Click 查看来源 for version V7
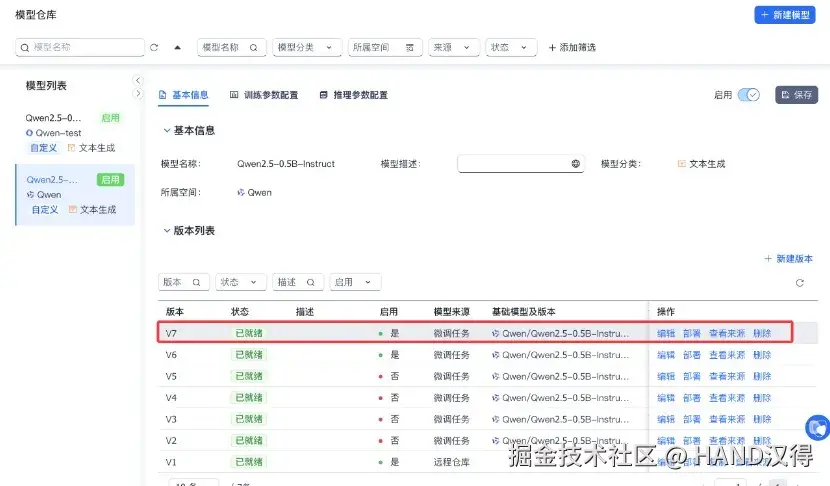Image resolution: width=830 pixels, height=486 pixels. pos(727,333)
